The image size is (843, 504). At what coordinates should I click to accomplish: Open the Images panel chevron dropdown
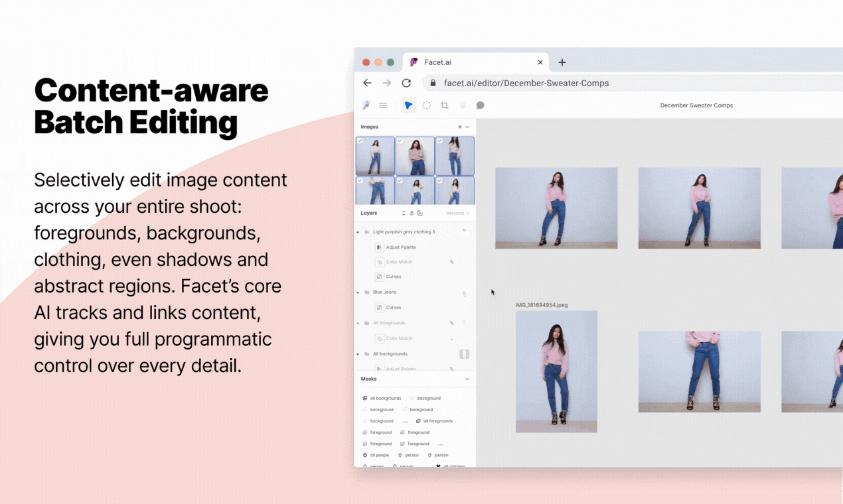tap(467, 127)
